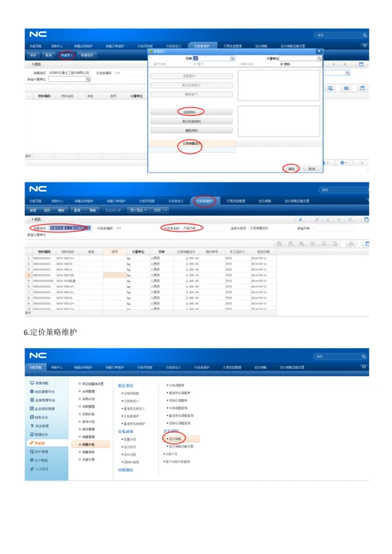Click 常用功能 monitor icon in sidebar
392x554 pixels.
(32, 382)
